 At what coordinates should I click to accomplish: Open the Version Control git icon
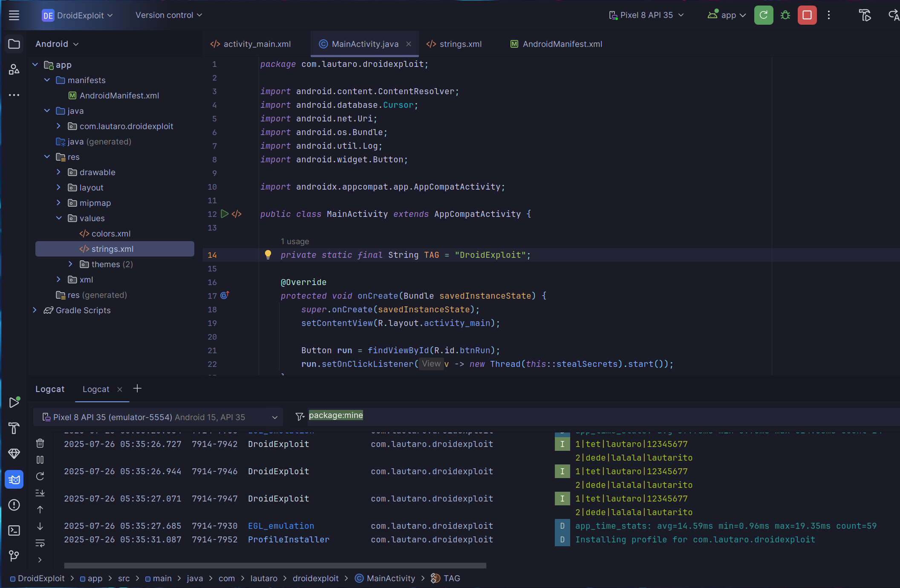(x=14, y=556)
